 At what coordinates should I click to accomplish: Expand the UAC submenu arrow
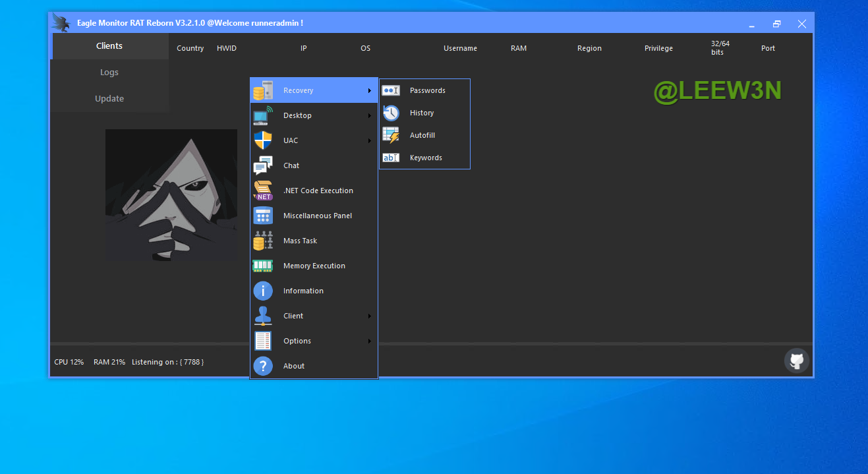tap(370, 141)
